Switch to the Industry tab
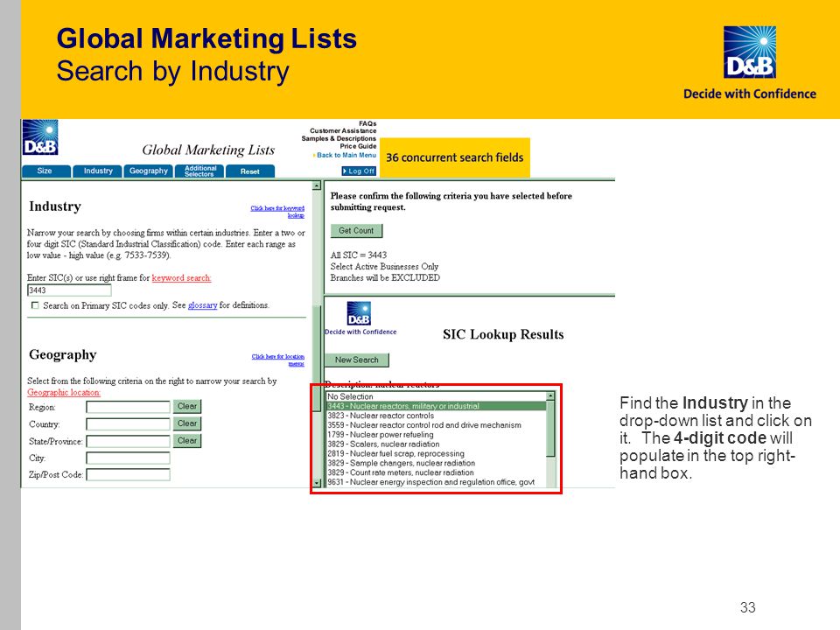840x630 pixels. point(98,171)
